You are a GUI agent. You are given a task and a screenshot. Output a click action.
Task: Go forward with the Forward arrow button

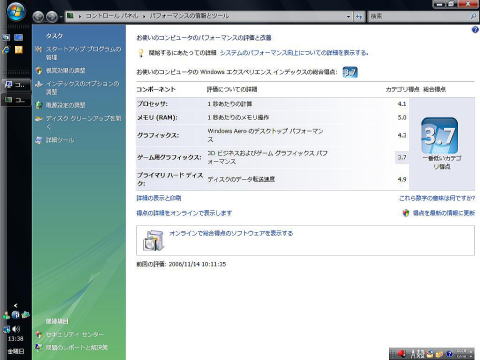pos(51,16)
